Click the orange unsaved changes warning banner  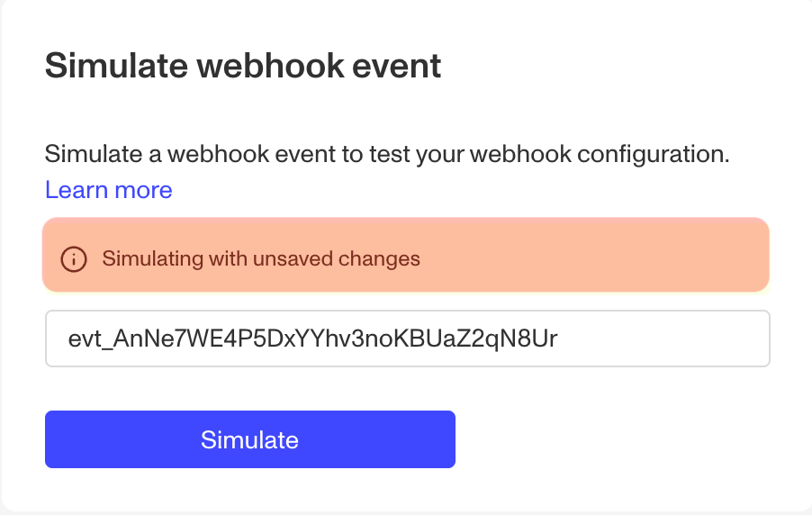click(x=406, y=255)
